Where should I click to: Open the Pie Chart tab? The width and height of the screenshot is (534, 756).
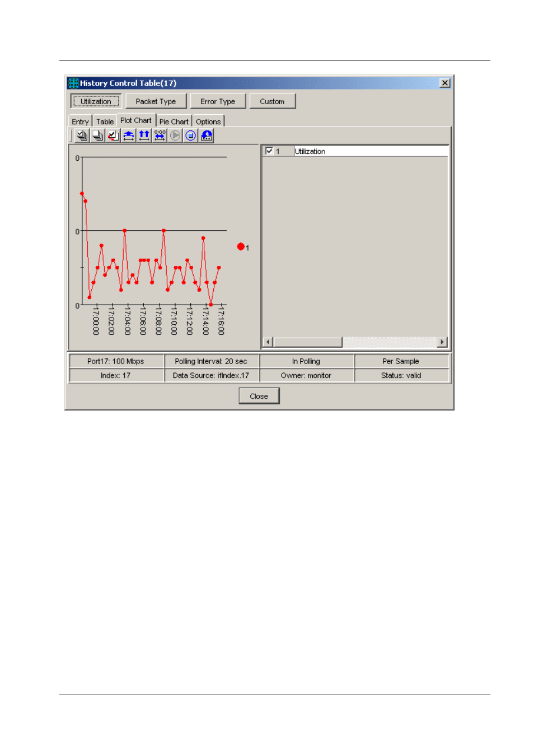tap(174, 122)
